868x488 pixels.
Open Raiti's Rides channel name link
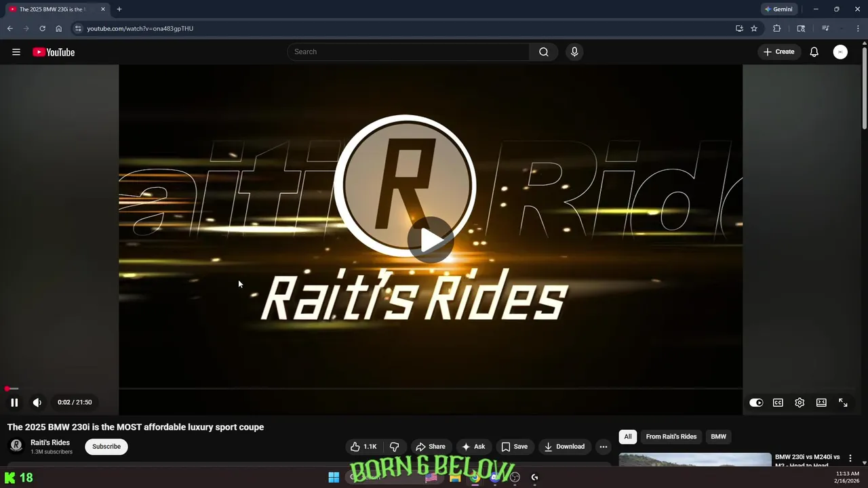tap(50, 443)
